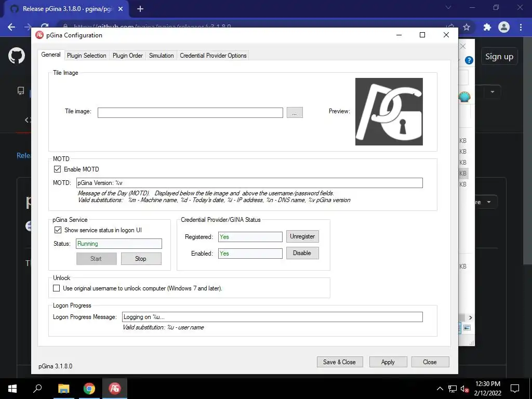This screenshot has width=532, height=399.
Task: Open the Windows Start menu
Action: tap(12, 389)
